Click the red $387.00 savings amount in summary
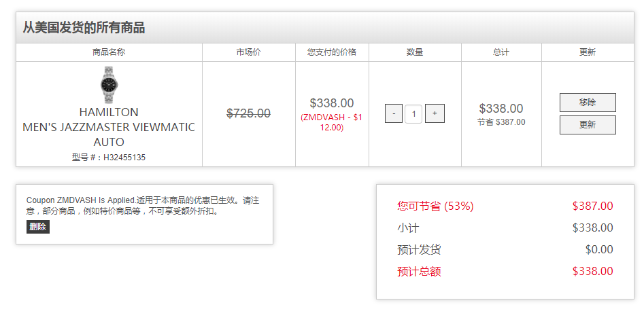The height and width of the screenshot is (309, 644). (593, 206)
